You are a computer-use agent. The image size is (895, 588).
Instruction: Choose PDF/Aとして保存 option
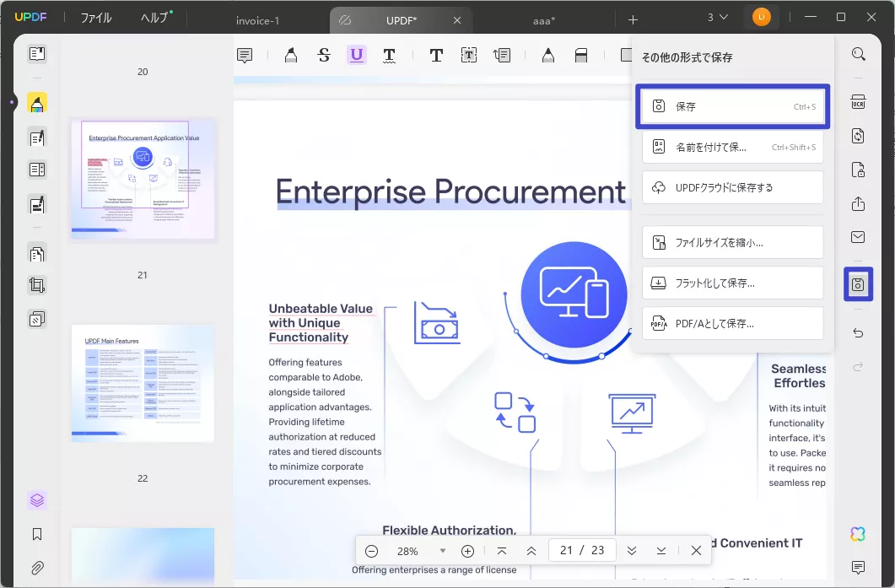pos(733,324)
